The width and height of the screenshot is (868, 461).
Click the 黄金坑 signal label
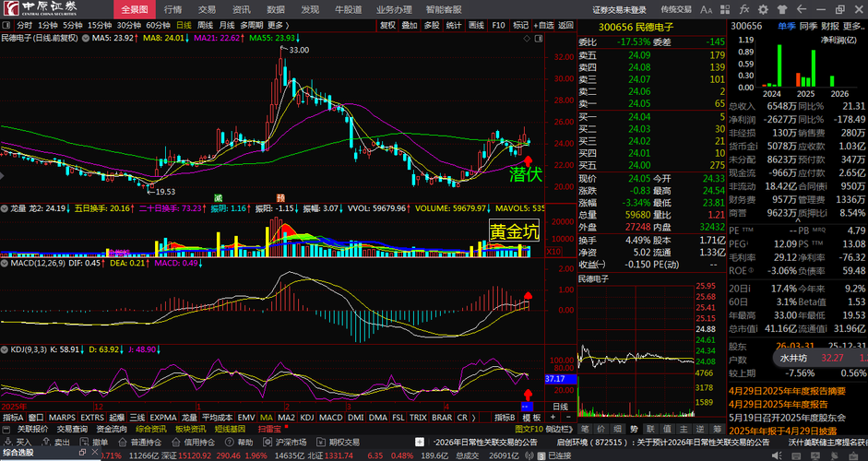tap(515, 231)
